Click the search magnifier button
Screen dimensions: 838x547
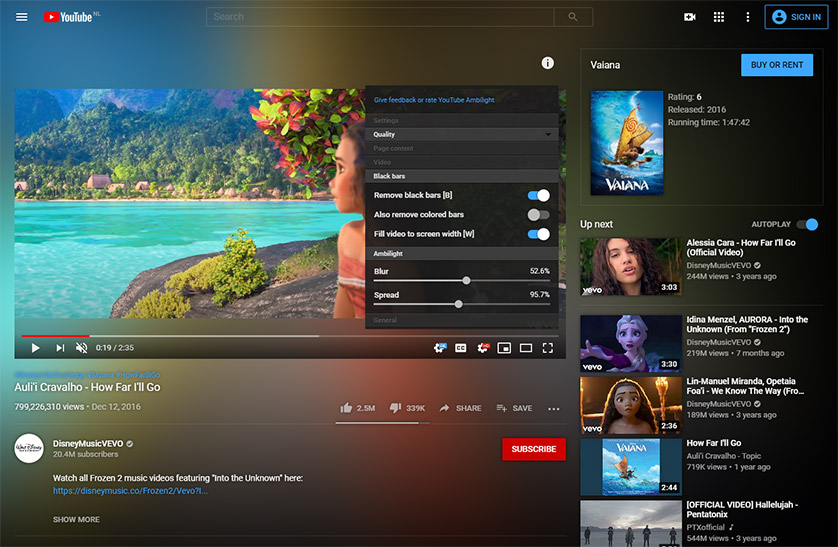[x=573, y=17]
